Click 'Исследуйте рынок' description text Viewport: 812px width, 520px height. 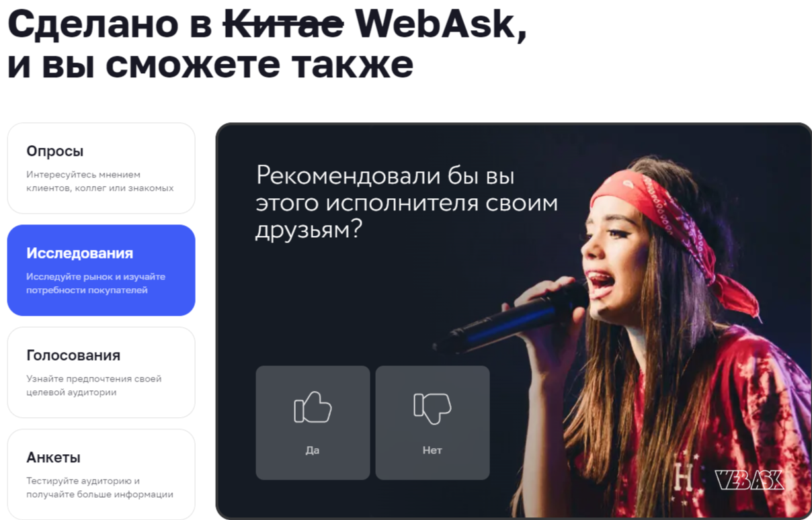pos(95,284)
